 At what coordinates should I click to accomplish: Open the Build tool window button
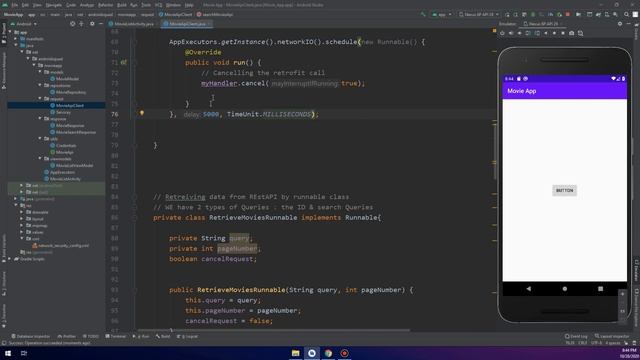click(x=163, y=336)
